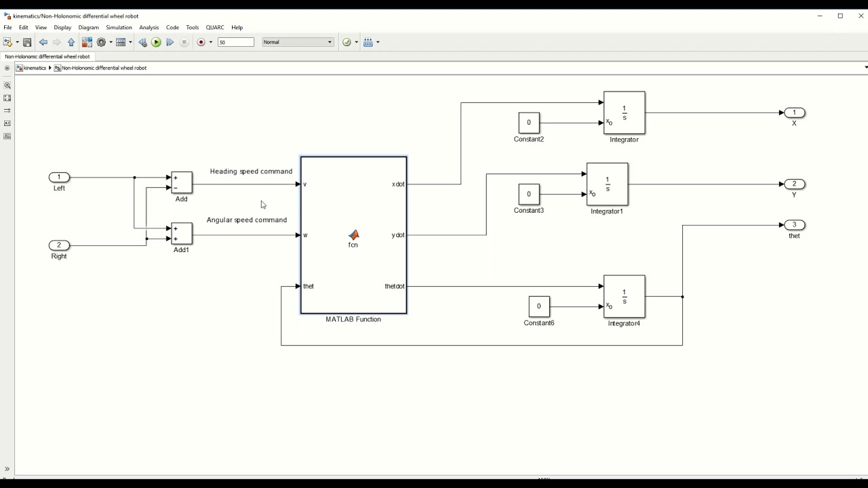
Task: Go up to parent with up arrow
Action: coord(71,42)
